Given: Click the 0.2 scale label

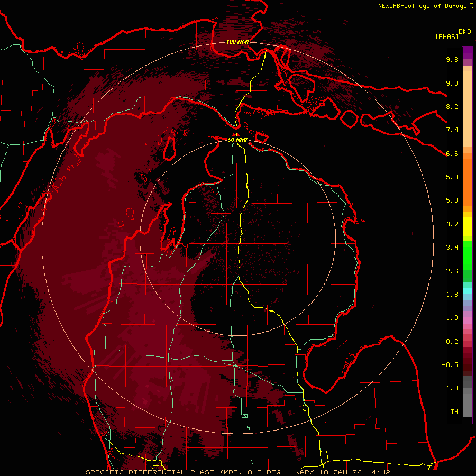Looking at the screenshot, I should pos(452,342).
